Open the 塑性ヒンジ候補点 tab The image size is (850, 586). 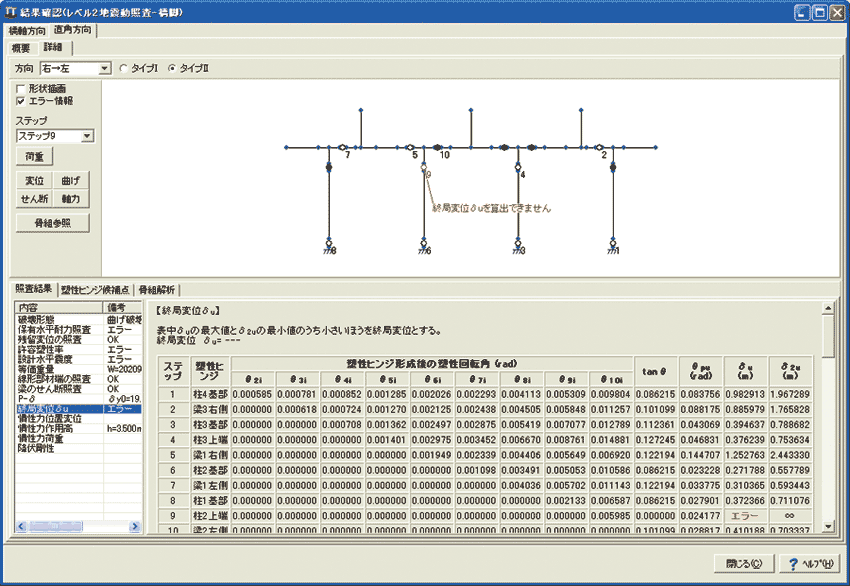pos(96,288)
